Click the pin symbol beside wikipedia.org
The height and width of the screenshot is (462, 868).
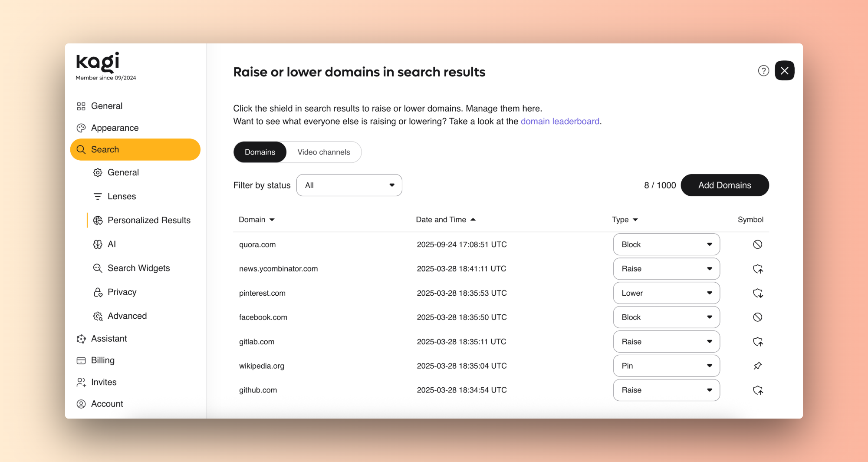point(757,366)
